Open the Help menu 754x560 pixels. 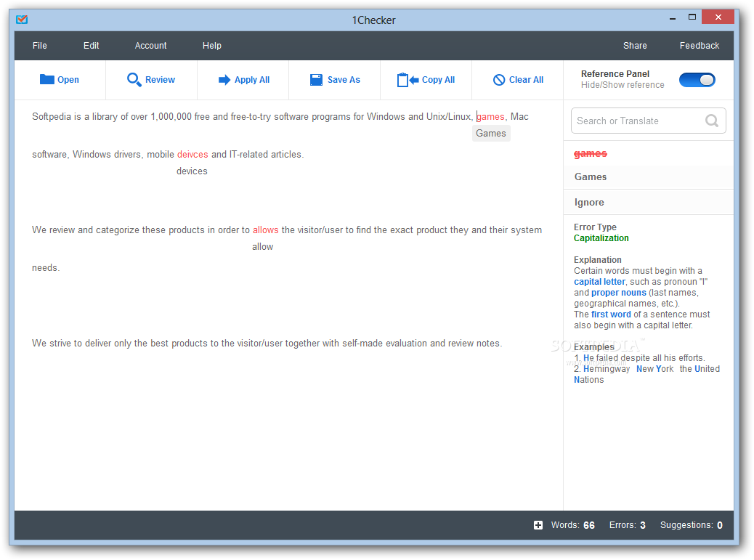pos(211,46)
